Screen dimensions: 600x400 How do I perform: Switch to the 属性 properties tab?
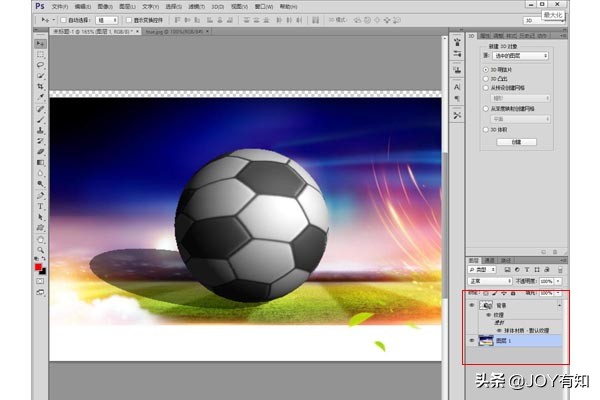pyautogui.click(x=485, y=36)
